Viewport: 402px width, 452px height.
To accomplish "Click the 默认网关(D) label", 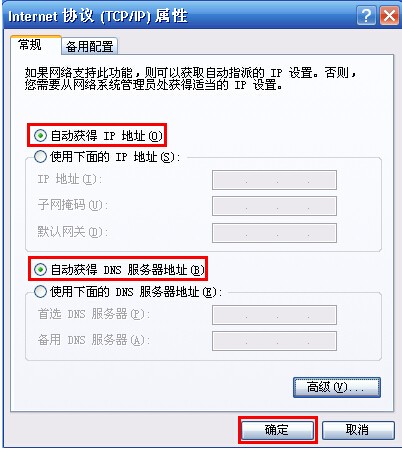I will tap(72, 231).
